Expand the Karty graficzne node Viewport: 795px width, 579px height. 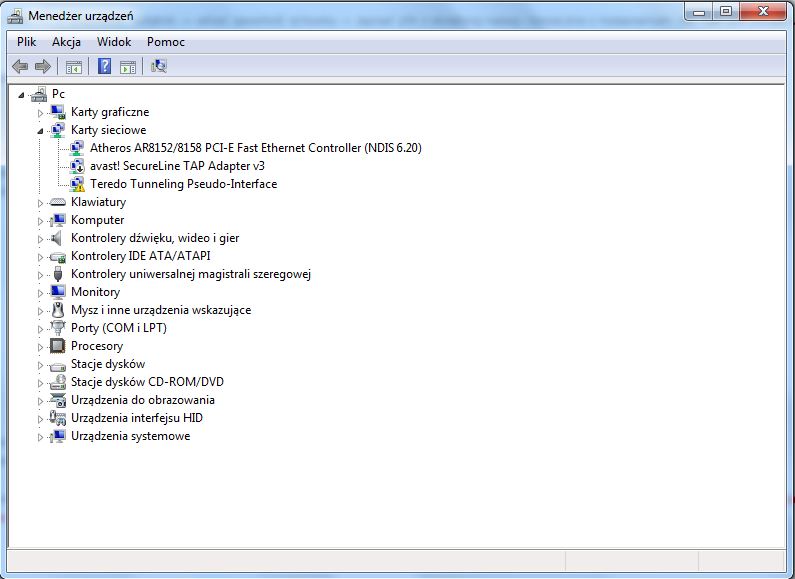(40, 113)
